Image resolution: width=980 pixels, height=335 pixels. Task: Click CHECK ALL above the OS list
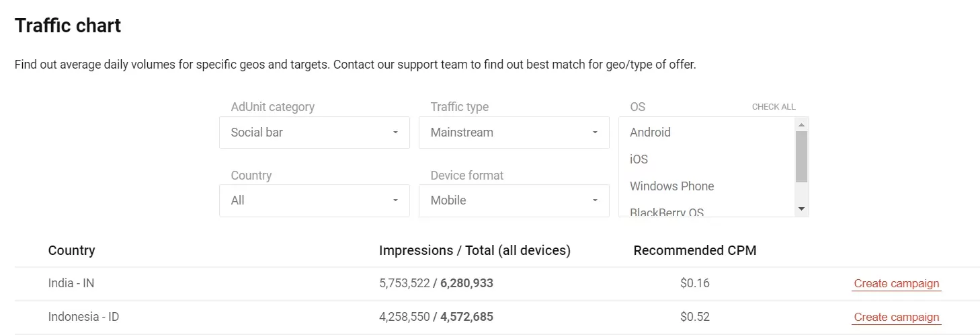click(x=773, y=107)
